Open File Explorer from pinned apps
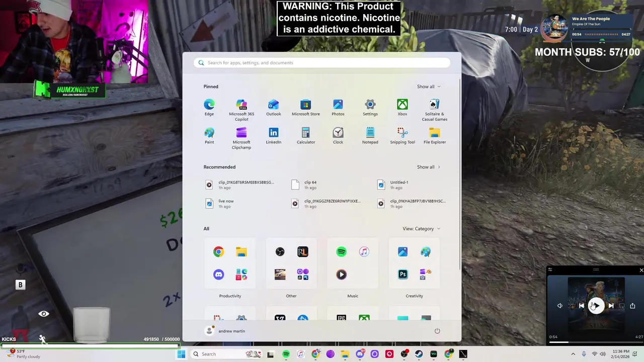Image resolution: width=644 pixels, height=362 pixels. [434, 136]
